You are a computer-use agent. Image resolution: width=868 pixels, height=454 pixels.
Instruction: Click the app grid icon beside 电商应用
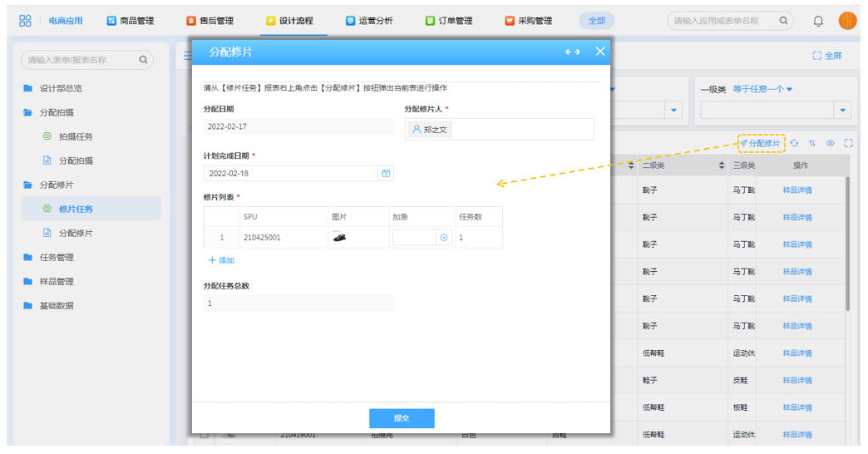click(25, 21)
